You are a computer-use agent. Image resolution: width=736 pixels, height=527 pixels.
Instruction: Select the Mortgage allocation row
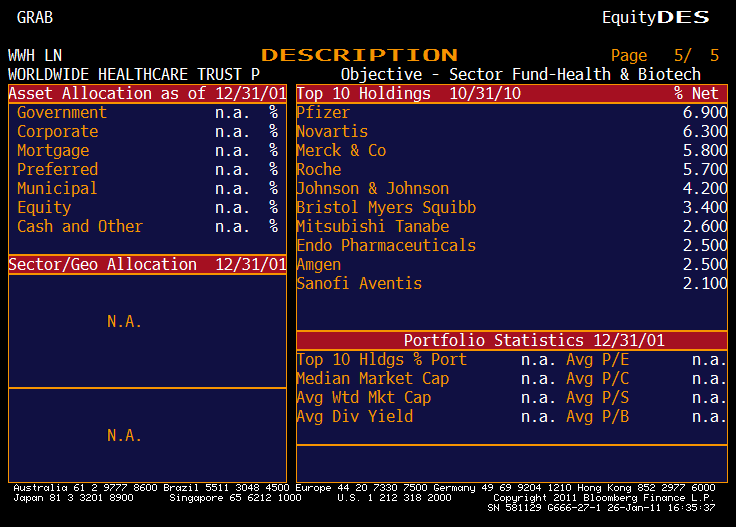(x=147, y=151)
